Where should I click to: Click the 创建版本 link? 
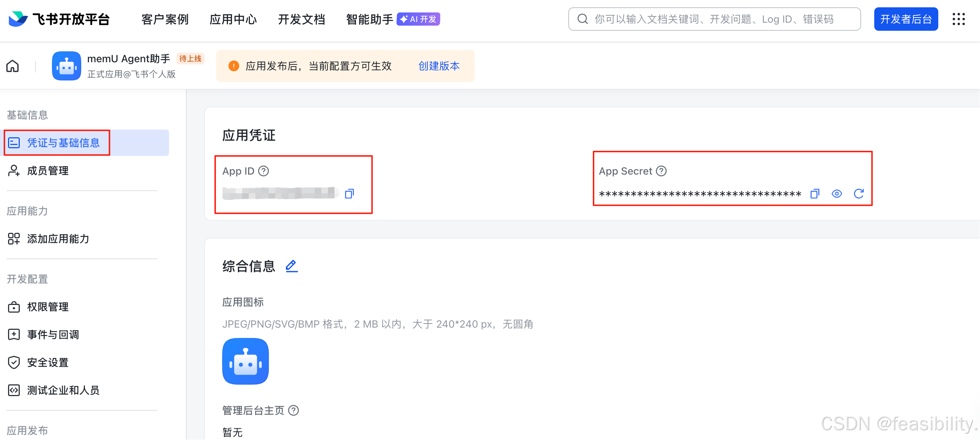click(x=439, y=66)
